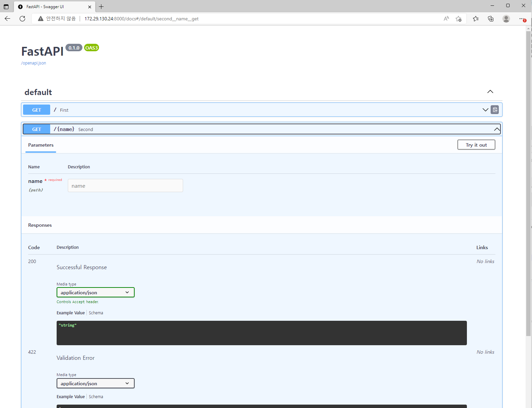Focus the name path parameter input
The height and width of the screenshot is (408, 532).
click(125, 186)
